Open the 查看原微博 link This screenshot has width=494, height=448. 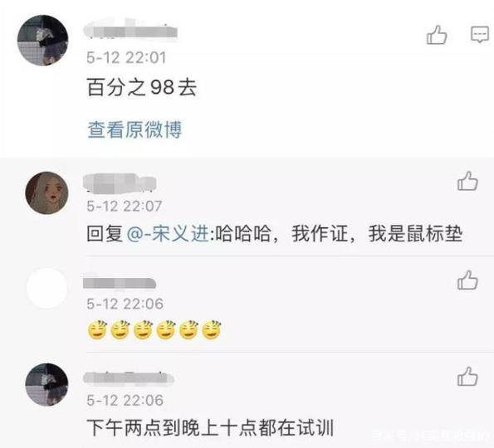(135, 129)
